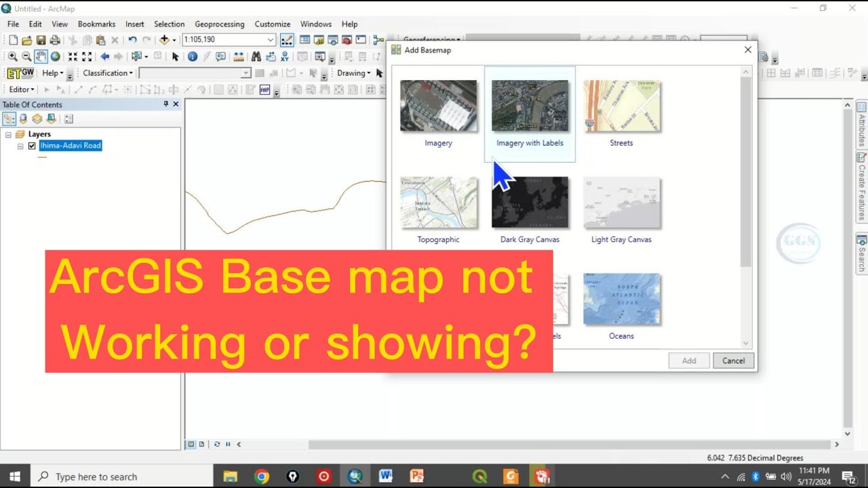This screenshot has height=488, width=868.
Task: Choose the Select Elements arrow tool
Action: [175, 56]
